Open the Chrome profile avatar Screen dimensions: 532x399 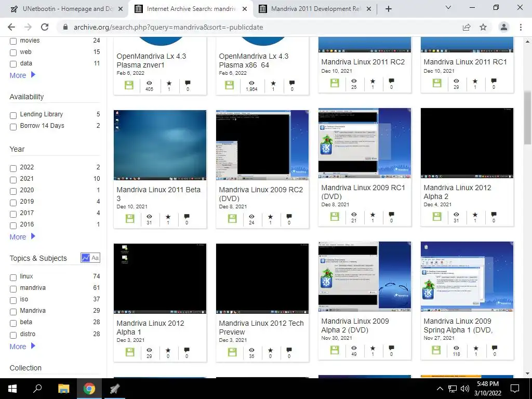pos(504,27)
